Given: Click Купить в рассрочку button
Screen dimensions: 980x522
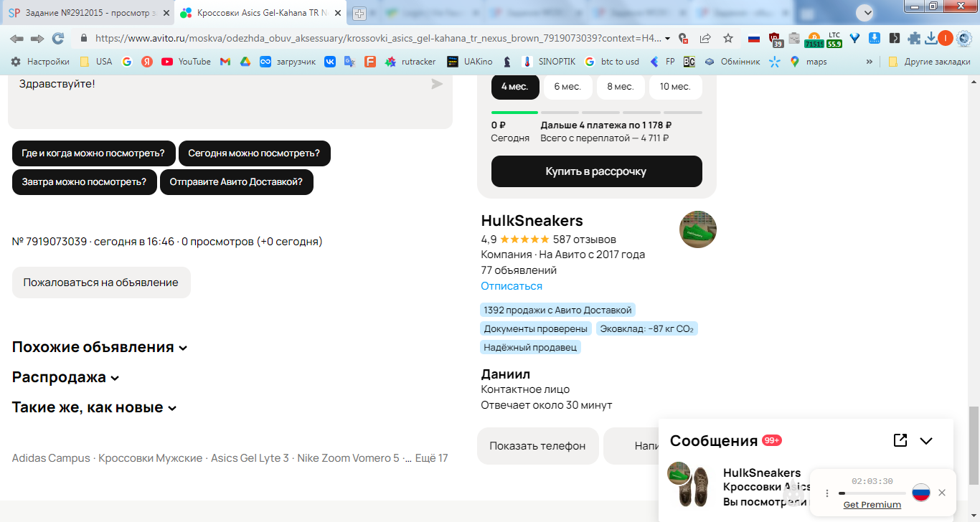Looking at the screenshot, I should (x=597, y=171).
